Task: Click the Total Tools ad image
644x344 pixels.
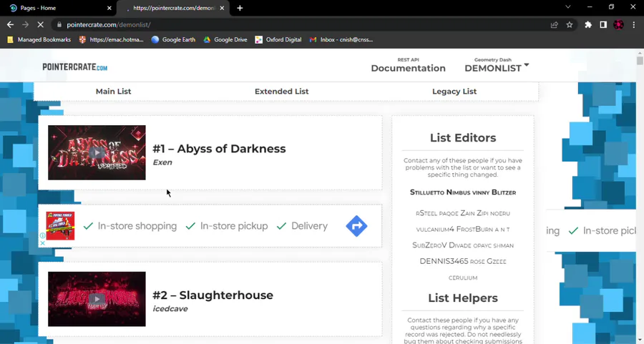Action: pyautogui.click(x=60, y=226)
